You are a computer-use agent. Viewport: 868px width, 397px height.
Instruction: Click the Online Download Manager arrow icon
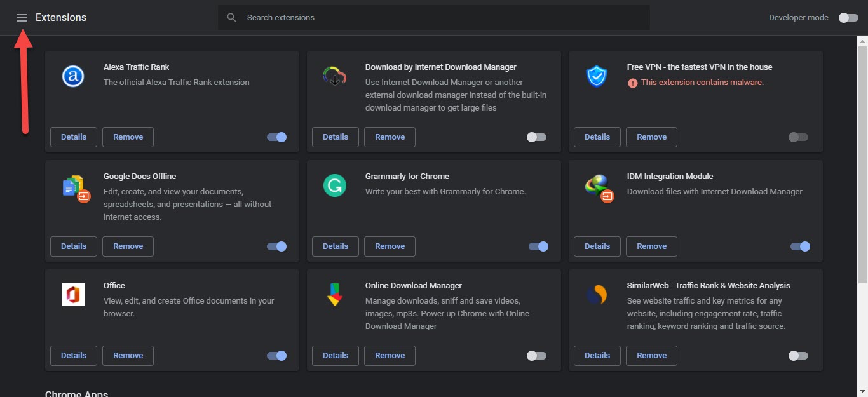click(334, 295)
